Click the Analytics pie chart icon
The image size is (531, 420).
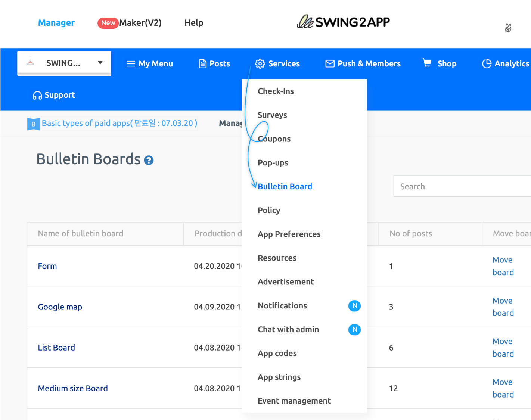click(x=487, y=64)
